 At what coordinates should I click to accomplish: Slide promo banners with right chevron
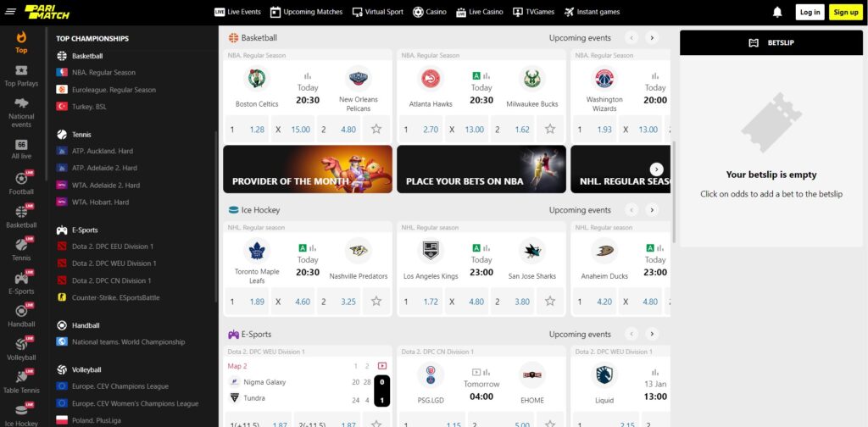[657, 169]
